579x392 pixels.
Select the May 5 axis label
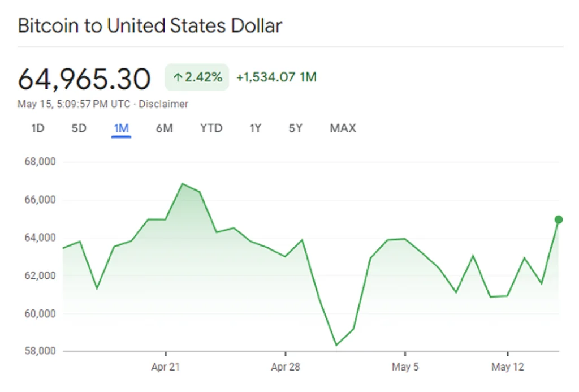pos(405,368)
